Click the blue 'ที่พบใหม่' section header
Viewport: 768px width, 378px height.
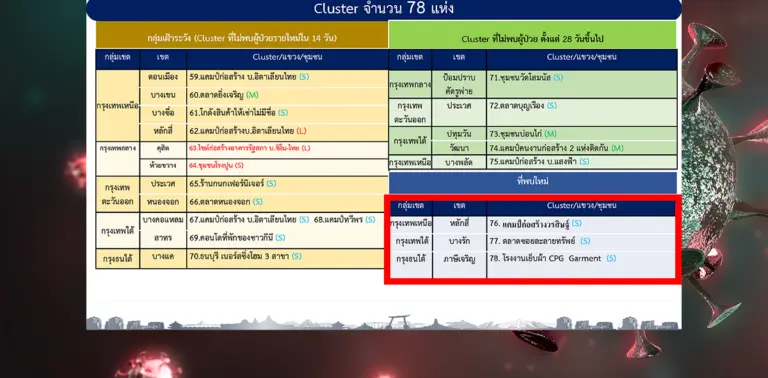point(533,182)
